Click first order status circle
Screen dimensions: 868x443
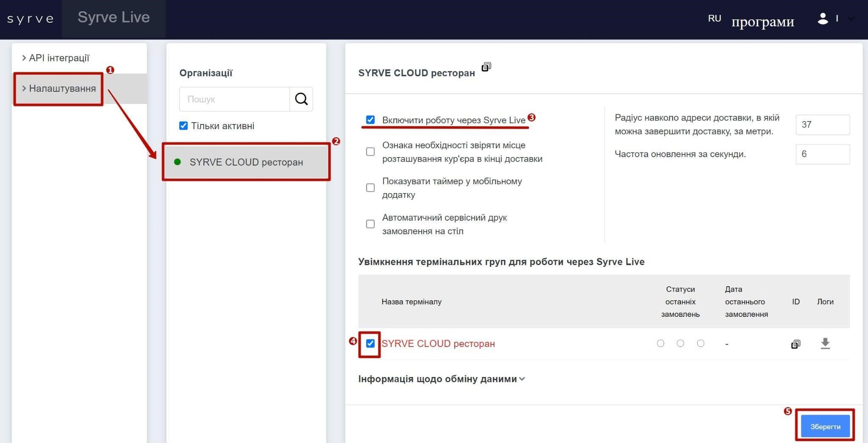point(661,343)
